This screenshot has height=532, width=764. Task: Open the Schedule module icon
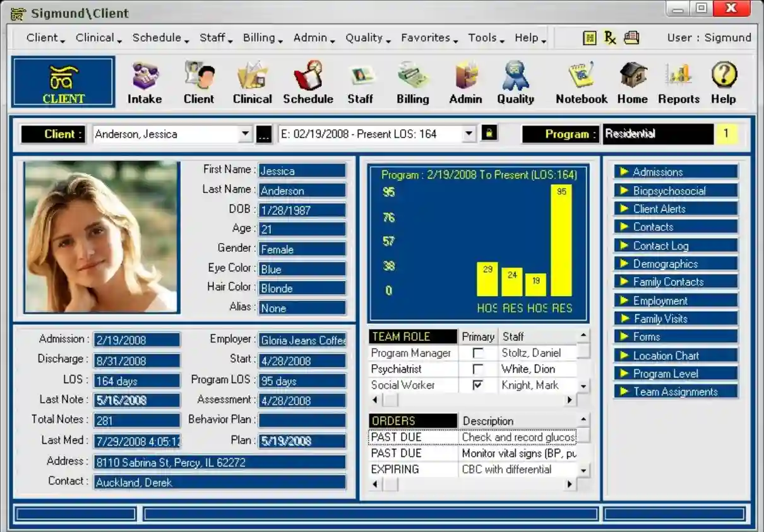coord(308,81)
